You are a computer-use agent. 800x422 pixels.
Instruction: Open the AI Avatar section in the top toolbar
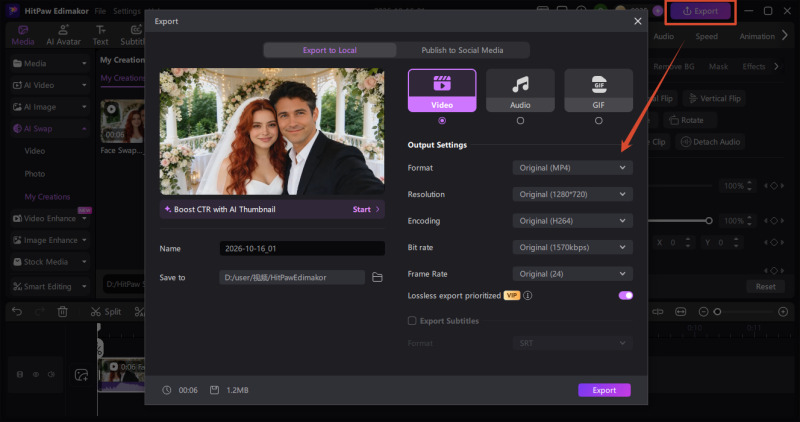63,36
